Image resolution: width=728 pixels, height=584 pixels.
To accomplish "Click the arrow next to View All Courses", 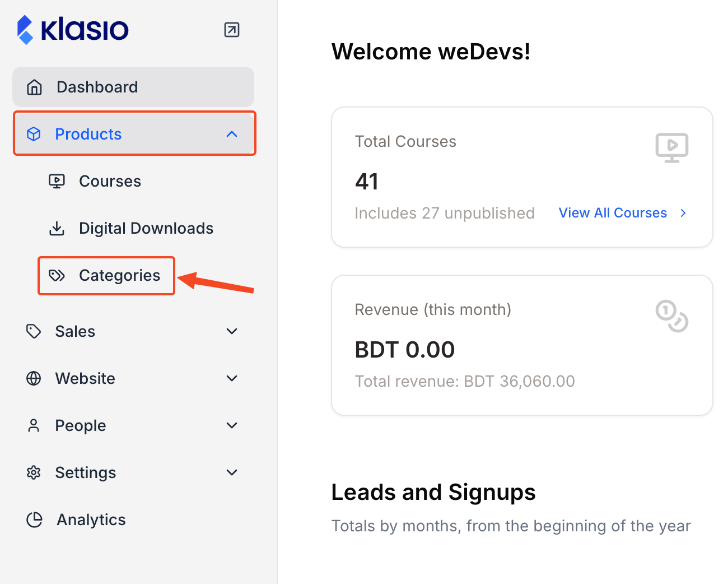I will [x=683, y=213].
